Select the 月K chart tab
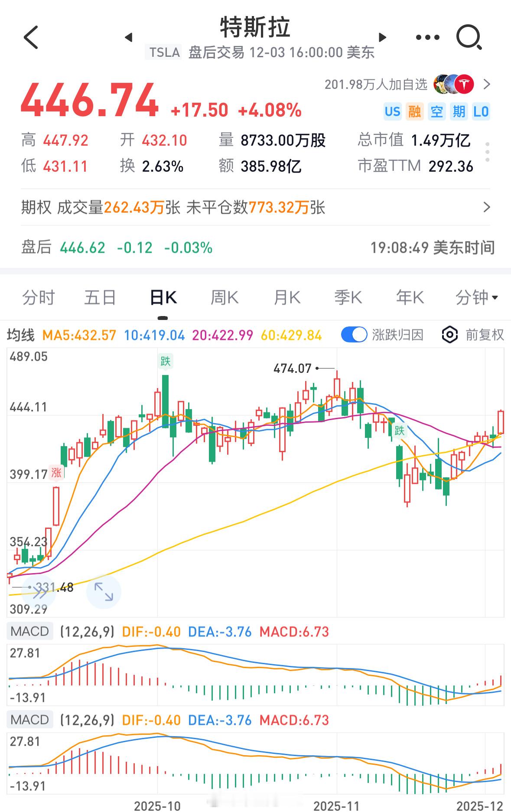 click(287, 298)
